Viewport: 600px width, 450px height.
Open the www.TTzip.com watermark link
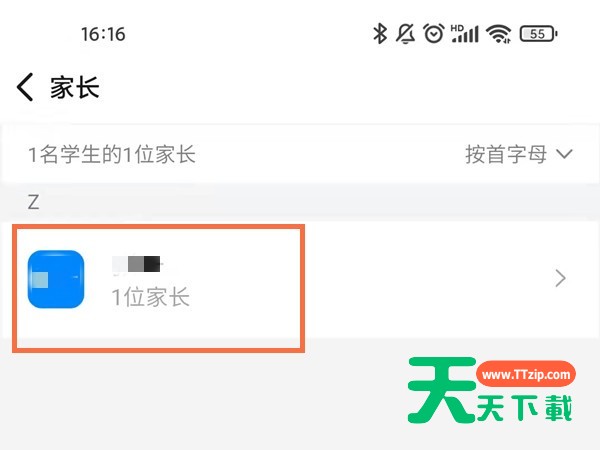click(526, 374)
